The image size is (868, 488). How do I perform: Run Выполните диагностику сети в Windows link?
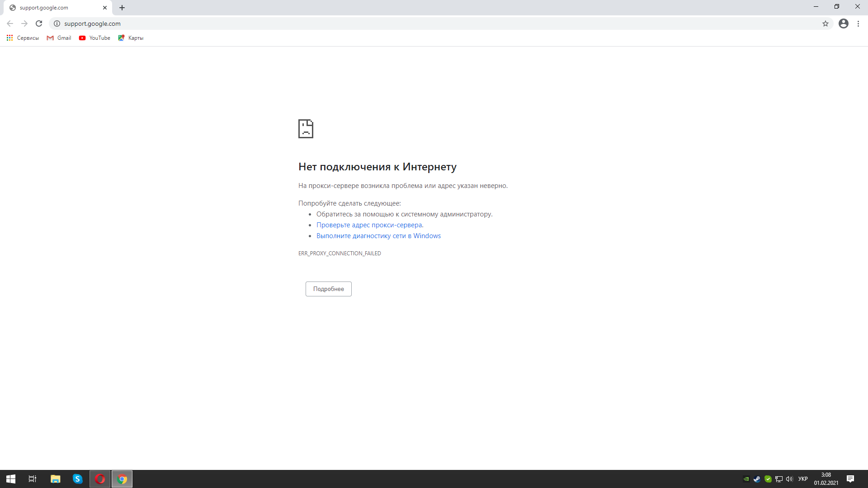(x=378, y=236)
